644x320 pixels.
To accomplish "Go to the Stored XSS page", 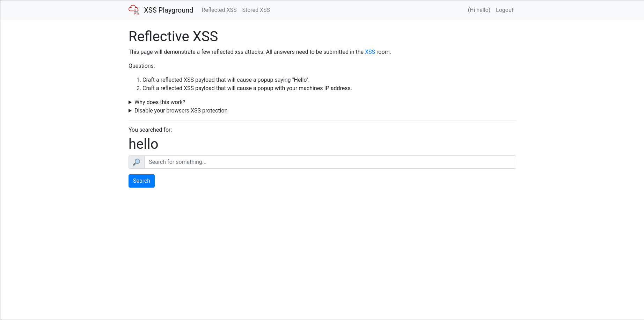I will (x=256, y=10).
